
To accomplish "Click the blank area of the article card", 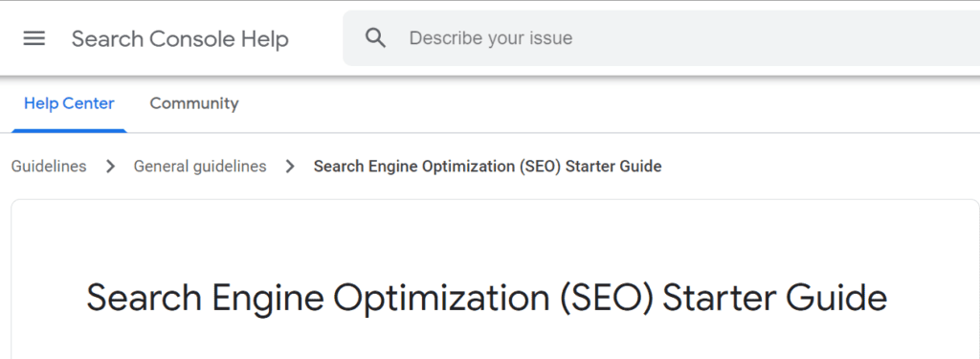I will (494, 237).
